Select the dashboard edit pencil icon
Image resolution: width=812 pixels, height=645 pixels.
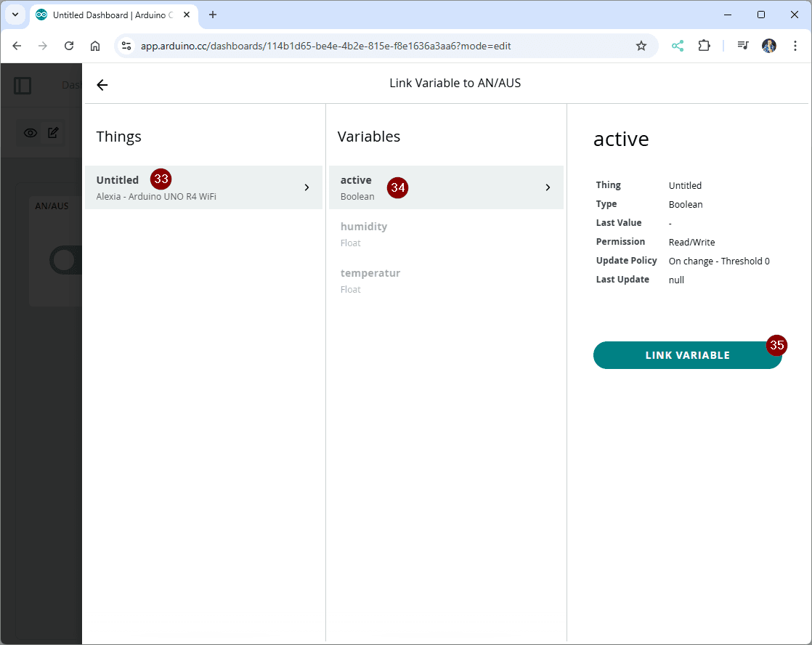point(53,133)
